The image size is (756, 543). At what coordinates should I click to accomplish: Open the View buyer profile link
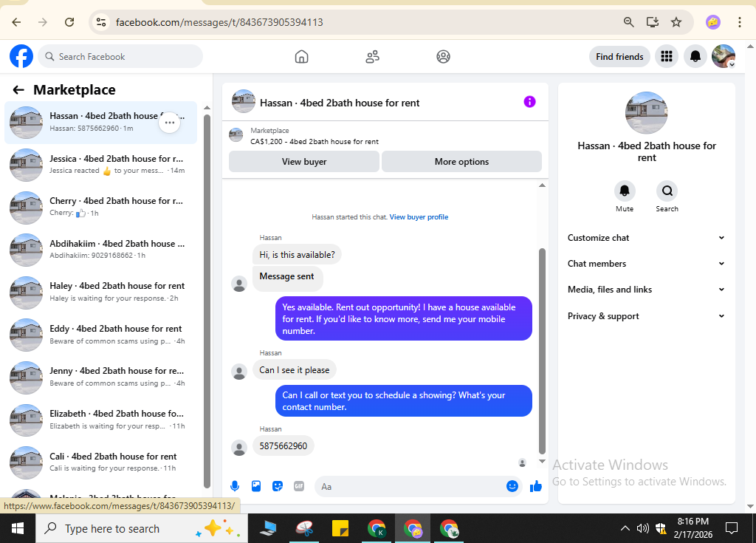click(419, 217)
